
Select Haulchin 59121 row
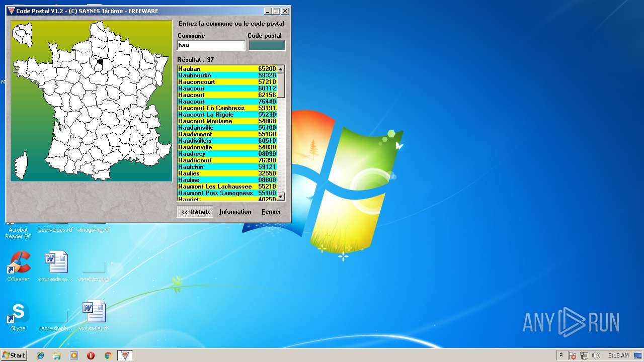(227, 167)
